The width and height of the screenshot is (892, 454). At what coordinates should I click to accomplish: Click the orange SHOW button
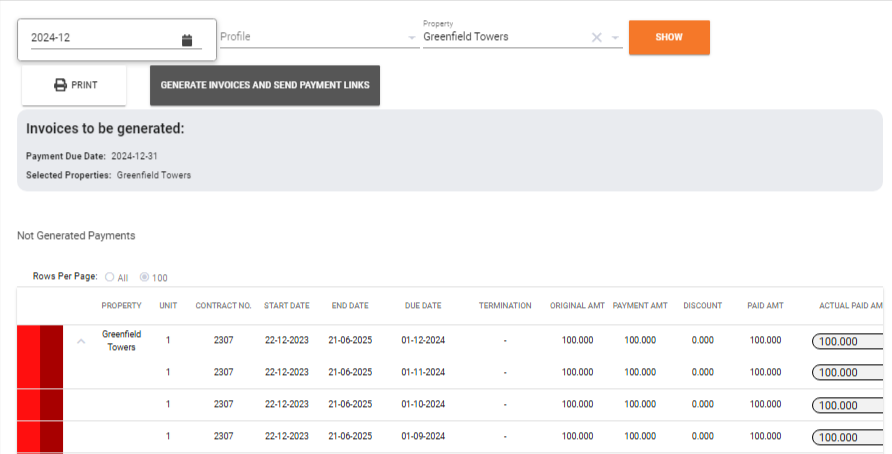point(669,38)
